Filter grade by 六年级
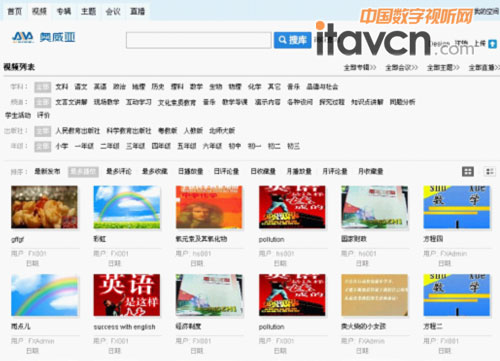500x361 pixels. click(212, 146)
